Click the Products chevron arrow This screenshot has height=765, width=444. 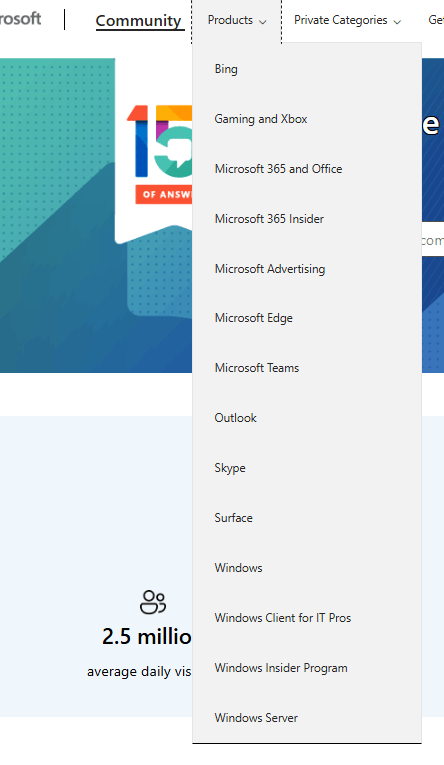[x=262, y=22]
